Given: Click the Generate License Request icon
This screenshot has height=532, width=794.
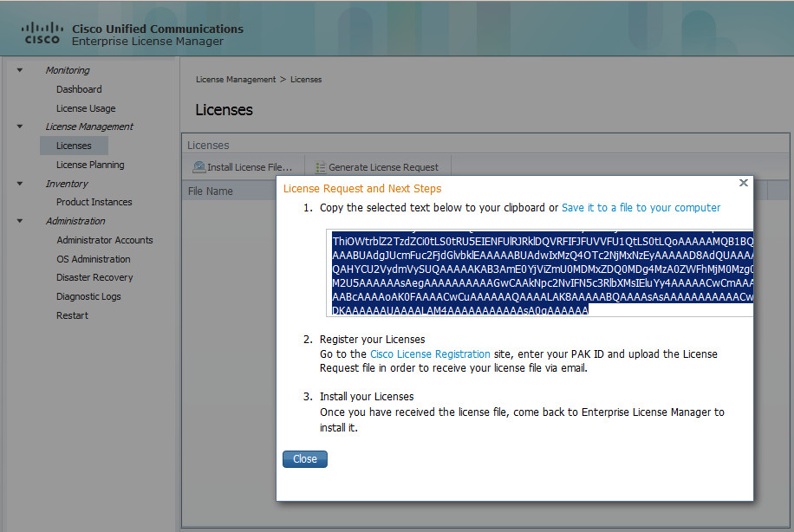Looking at the screenshot, I should (x=320, y=167).
